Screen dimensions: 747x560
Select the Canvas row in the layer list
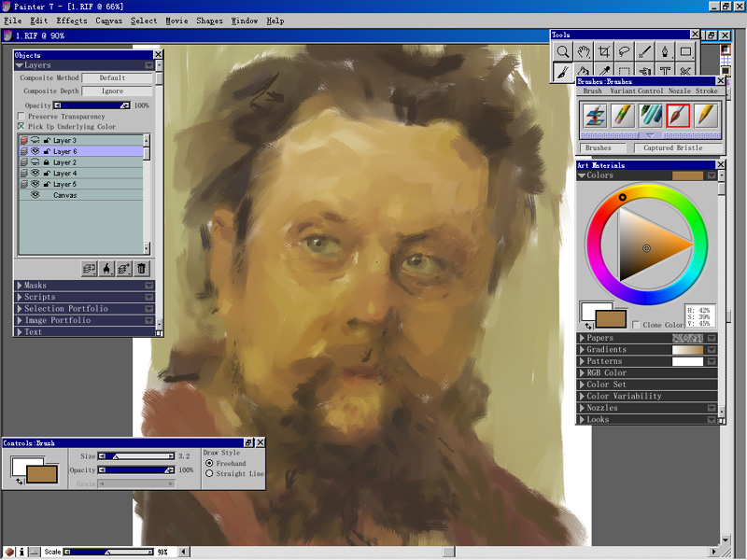pyautogui.click(x=81, y=195)
